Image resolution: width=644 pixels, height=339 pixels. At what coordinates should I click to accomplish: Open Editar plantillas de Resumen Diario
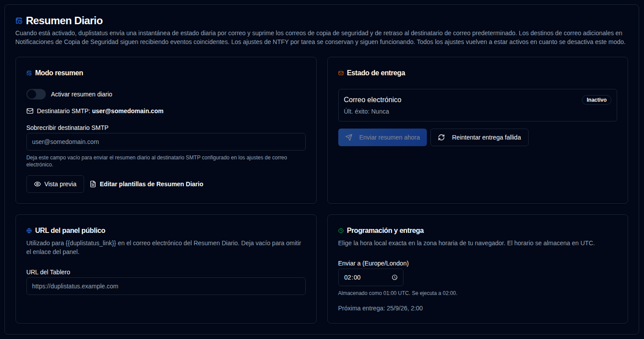tap(147, 184)
